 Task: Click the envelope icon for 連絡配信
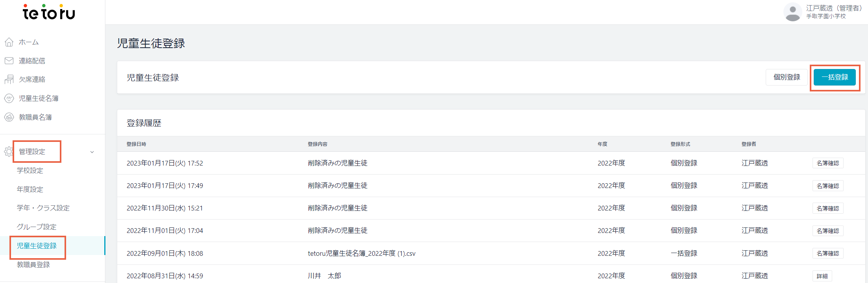click(9, 61)
